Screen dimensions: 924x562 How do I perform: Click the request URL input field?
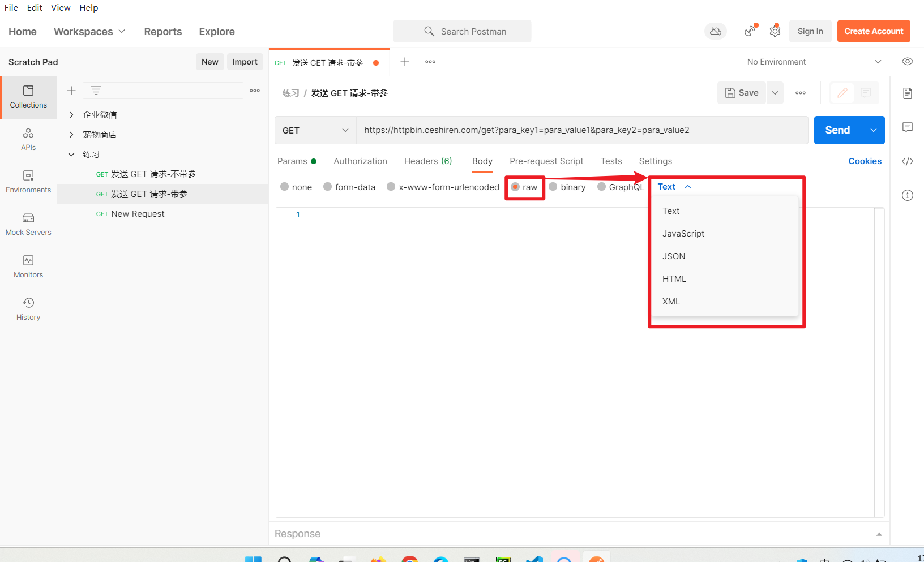click(582, 130)
